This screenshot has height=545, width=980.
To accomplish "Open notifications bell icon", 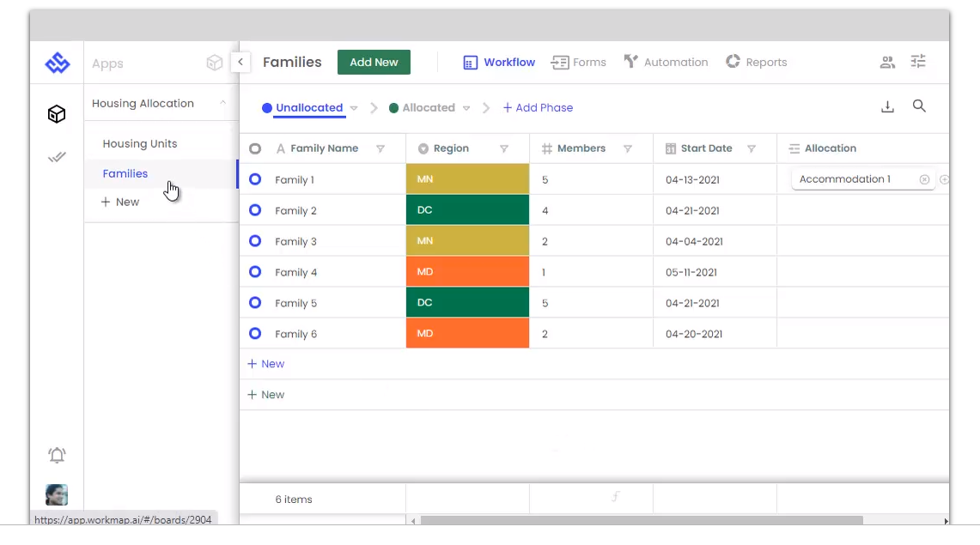I will coord(57,455).
